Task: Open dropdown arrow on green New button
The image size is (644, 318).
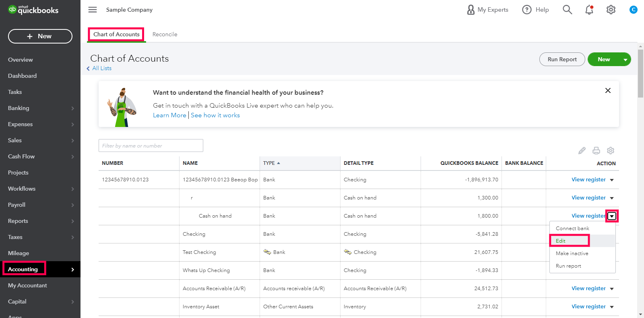Action: coord(625,60)
